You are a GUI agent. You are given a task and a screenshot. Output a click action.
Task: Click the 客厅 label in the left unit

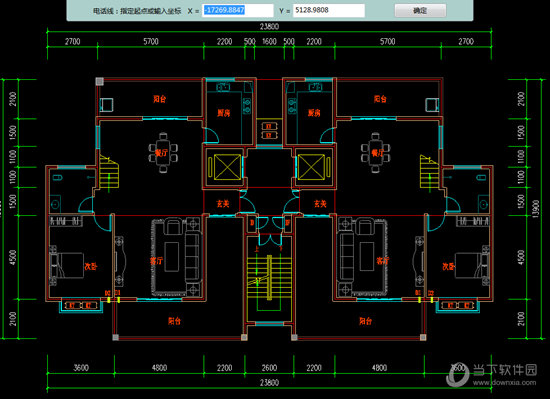click(156, 261)
